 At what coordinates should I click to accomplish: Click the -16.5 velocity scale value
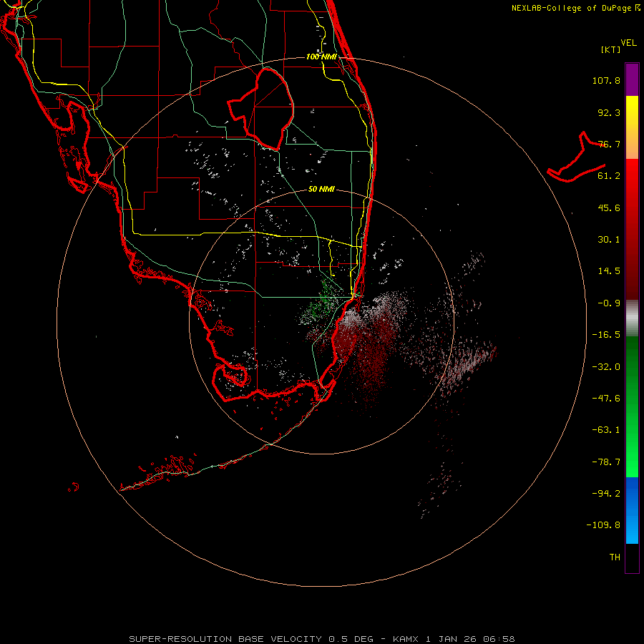(606, 335)
